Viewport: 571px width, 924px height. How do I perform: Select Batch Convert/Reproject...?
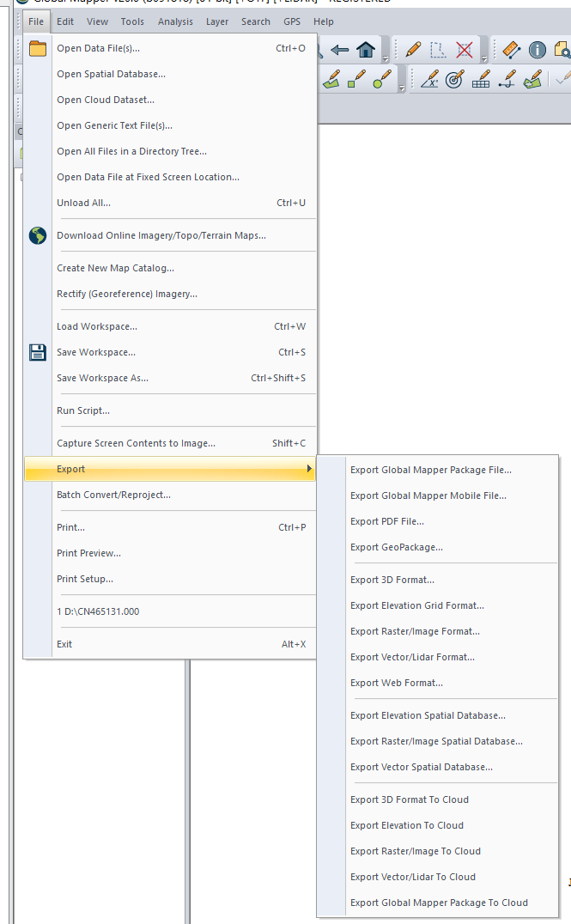pos(170,495)
